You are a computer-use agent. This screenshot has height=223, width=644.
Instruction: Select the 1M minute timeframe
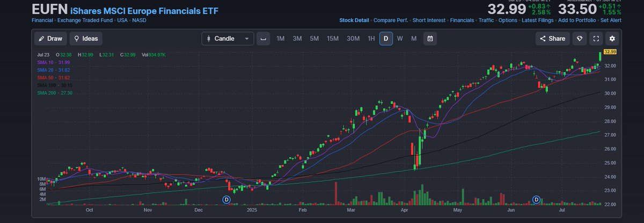(280, 39)
